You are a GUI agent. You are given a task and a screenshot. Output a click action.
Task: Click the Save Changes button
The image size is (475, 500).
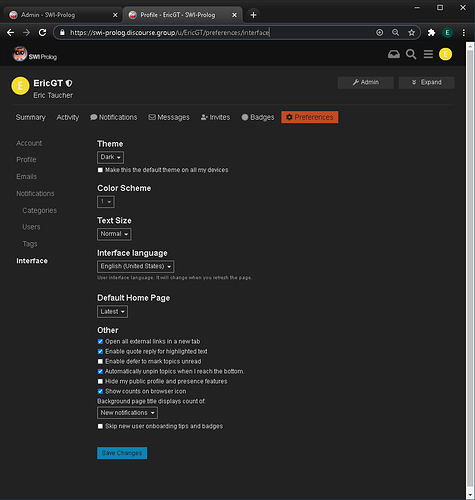[122, 453]
